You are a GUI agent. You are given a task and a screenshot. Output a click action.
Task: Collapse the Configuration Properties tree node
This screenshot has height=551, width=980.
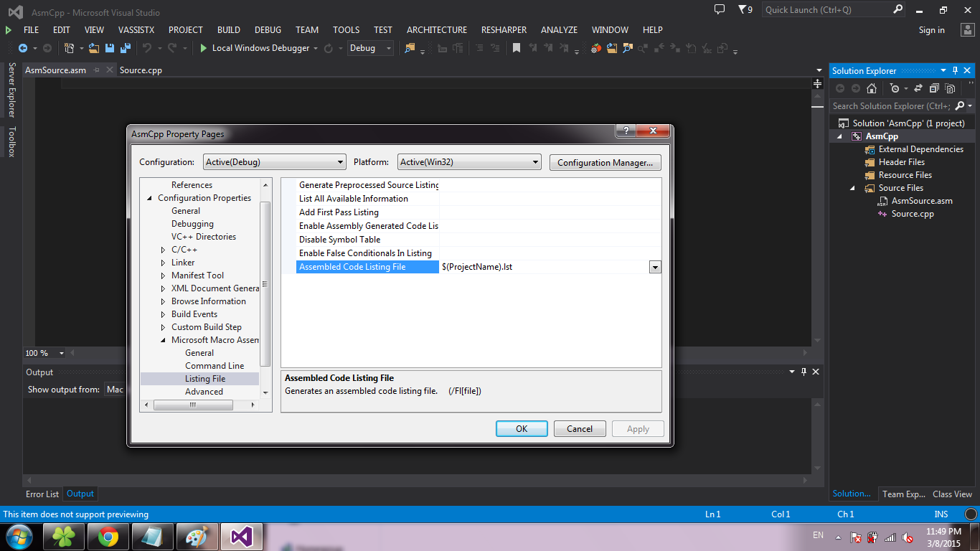(x=150, y=198)
